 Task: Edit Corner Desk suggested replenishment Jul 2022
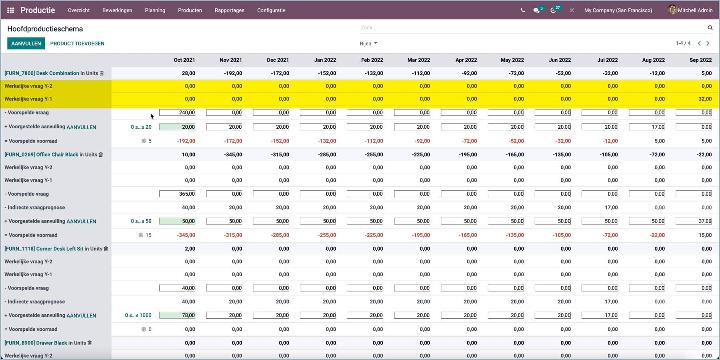tap(601, 316)
